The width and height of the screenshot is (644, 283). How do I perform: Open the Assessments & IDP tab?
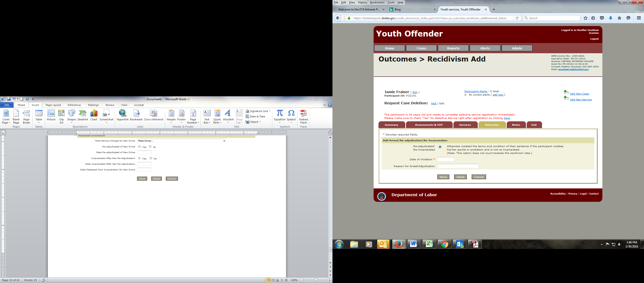429,125
